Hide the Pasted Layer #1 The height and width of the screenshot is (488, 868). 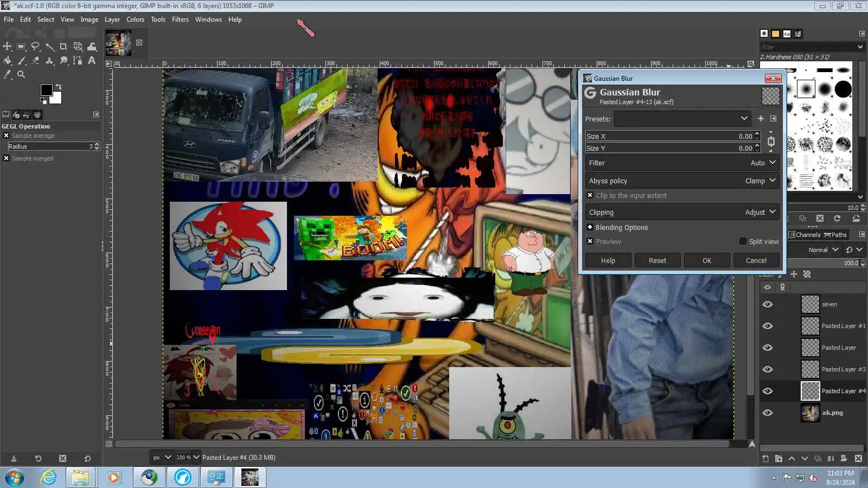767,326
